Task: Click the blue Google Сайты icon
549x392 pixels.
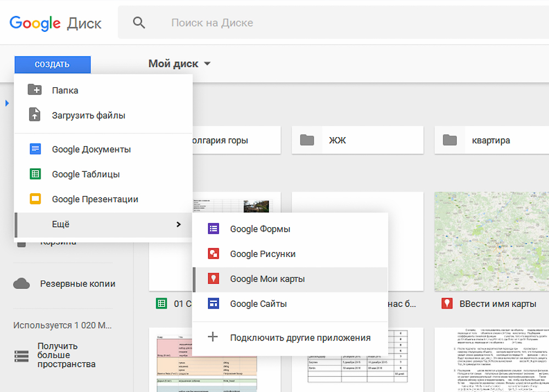Action: click(213, 303)
